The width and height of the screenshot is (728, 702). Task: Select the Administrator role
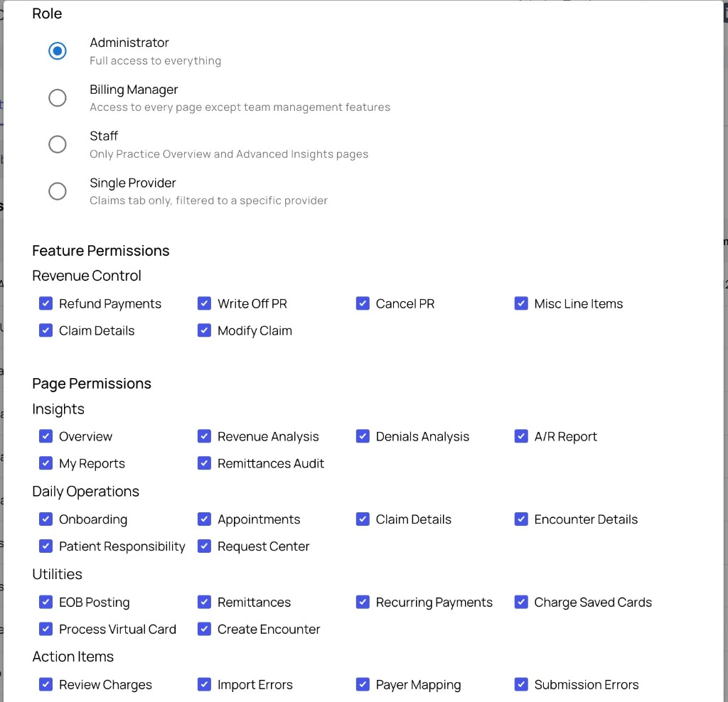pyautogui.click(x=58, y=50)
